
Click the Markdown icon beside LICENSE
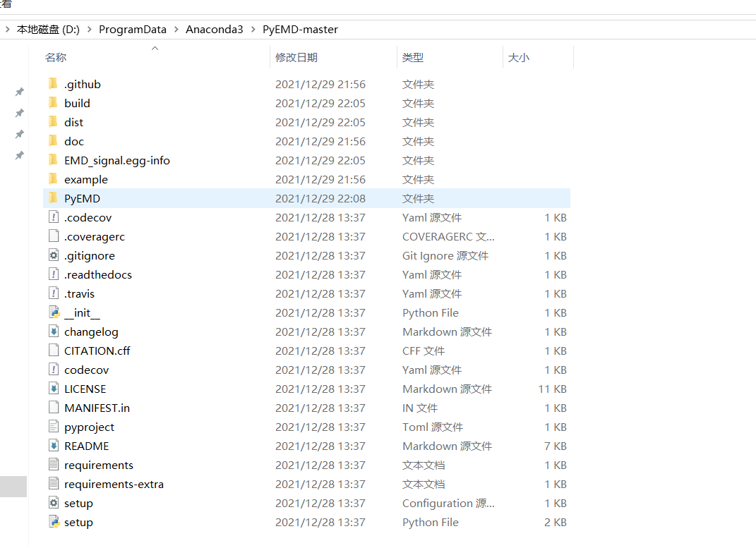click(x=52, y=389)
